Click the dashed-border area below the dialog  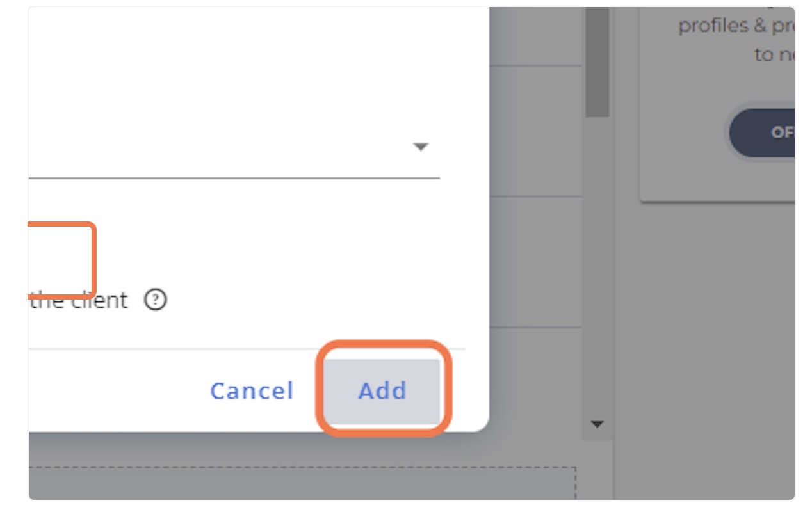pyautogui.click(x=302, y=483)
